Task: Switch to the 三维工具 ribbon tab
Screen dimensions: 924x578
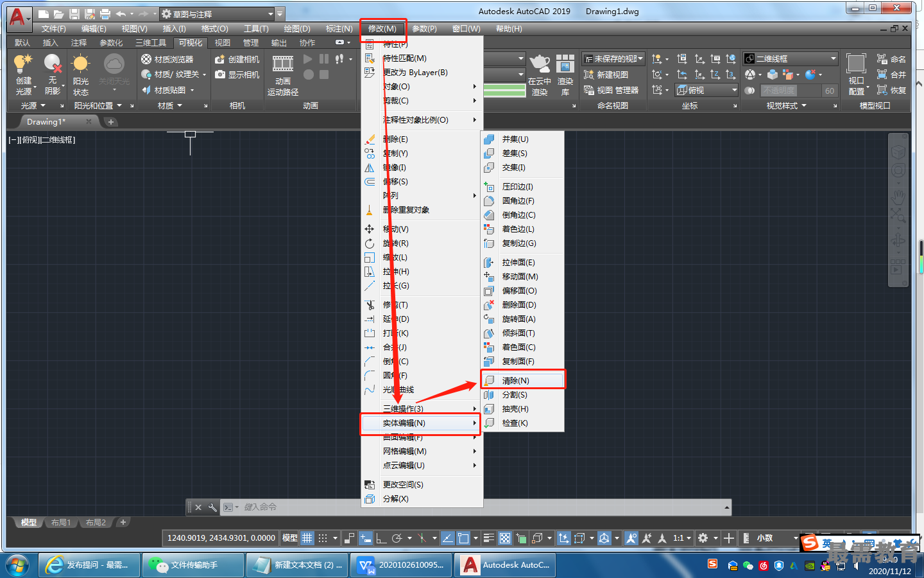Action: coord(150,42)
